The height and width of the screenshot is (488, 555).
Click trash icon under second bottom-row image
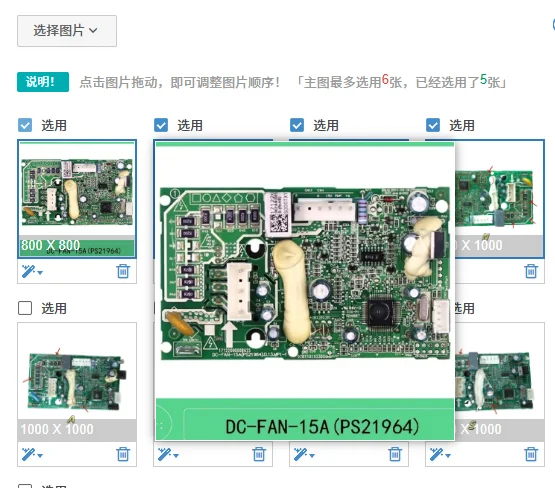pyautogui.click(x=259, y=454)
